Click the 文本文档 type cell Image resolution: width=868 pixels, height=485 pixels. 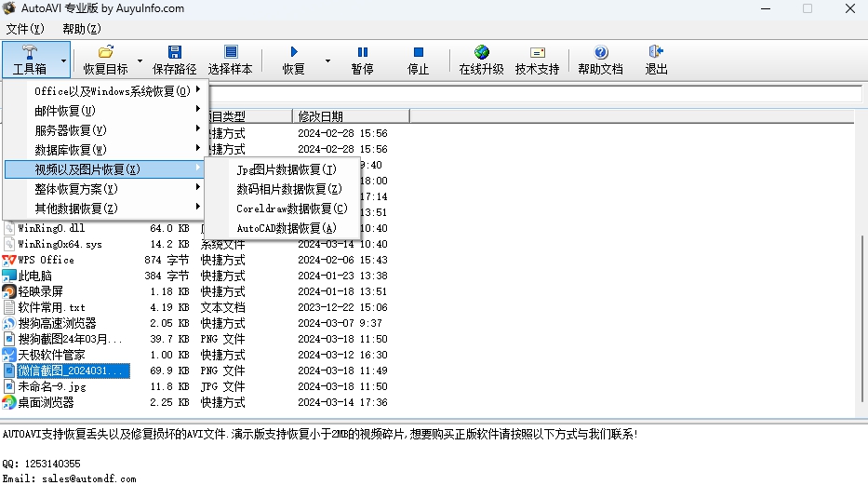point(222,307)
